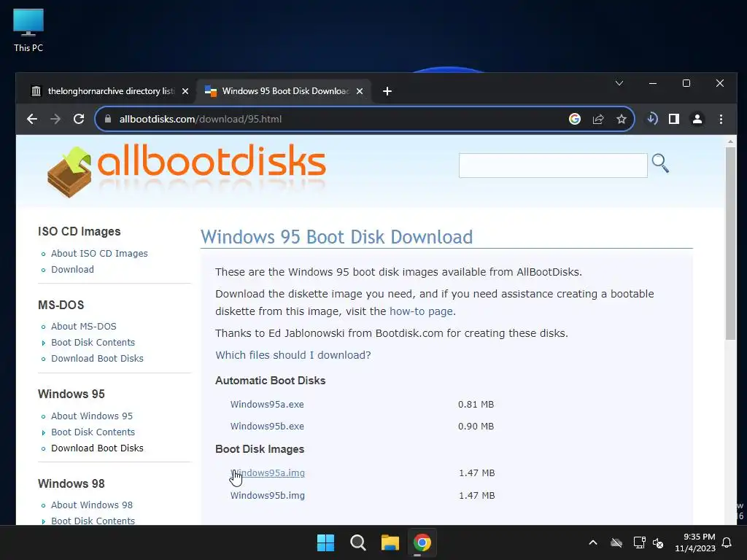Close the thelonghornarchive tab
This screenshot has width=747, height=560.
click(185, 91)
